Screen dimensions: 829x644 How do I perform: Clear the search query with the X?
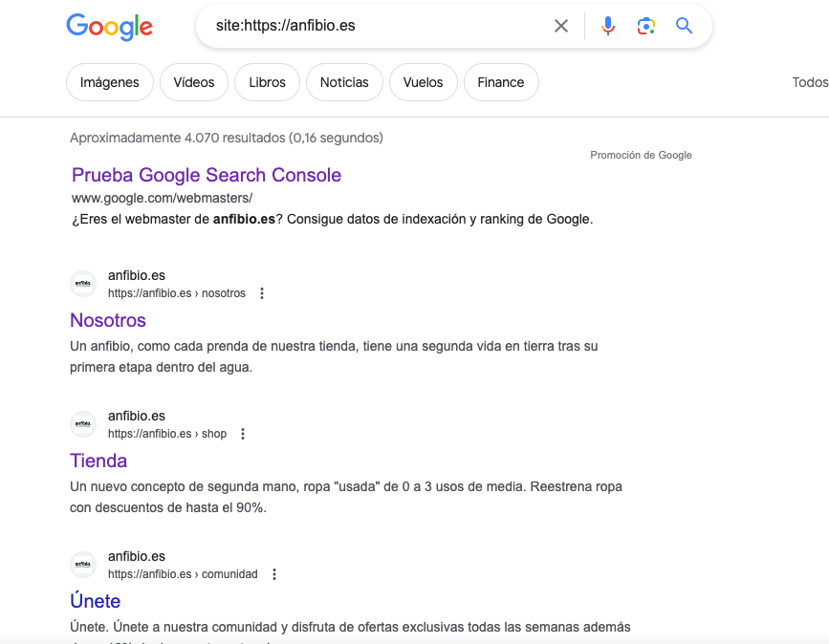561,26
